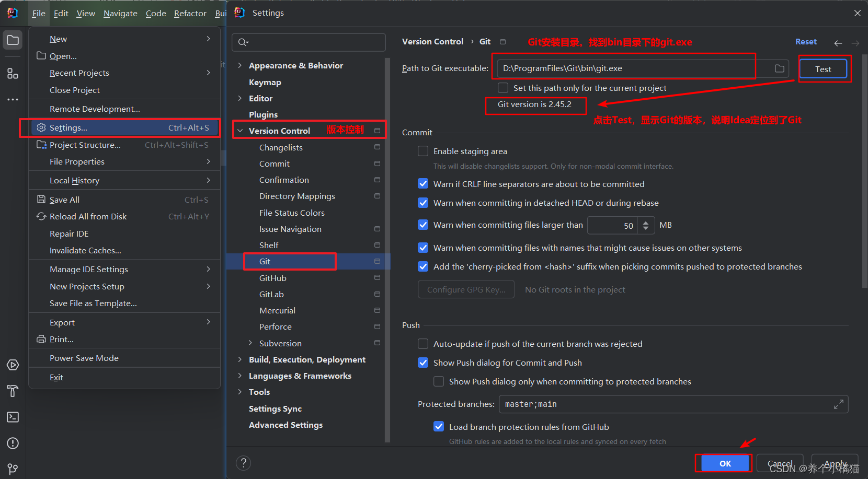Expand Appearance & Behavior settings group
The image size is (868, 479).
240,65
